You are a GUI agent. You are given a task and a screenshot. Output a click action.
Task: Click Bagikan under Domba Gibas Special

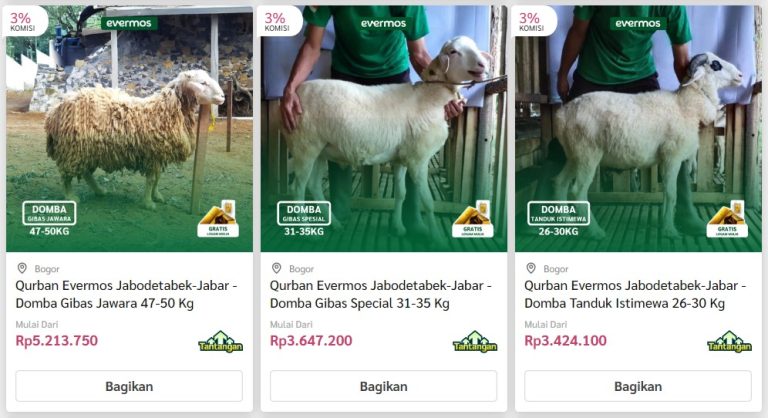point(384,386)
